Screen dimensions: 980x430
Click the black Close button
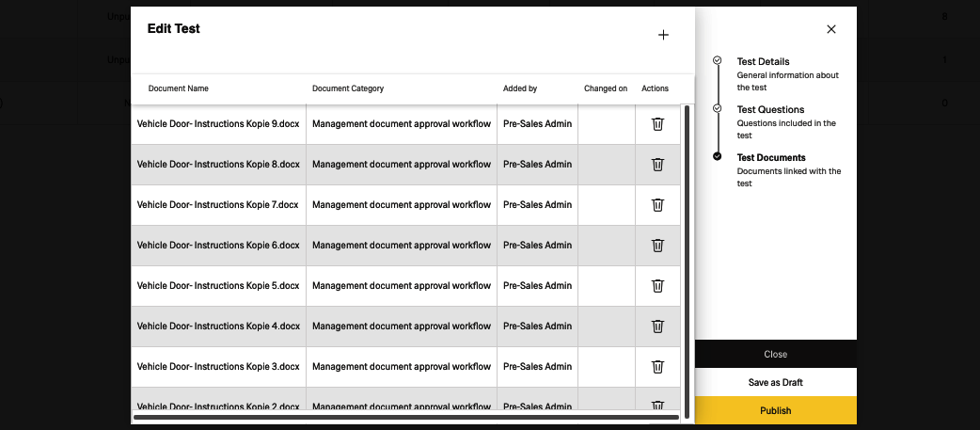point(775,354)
